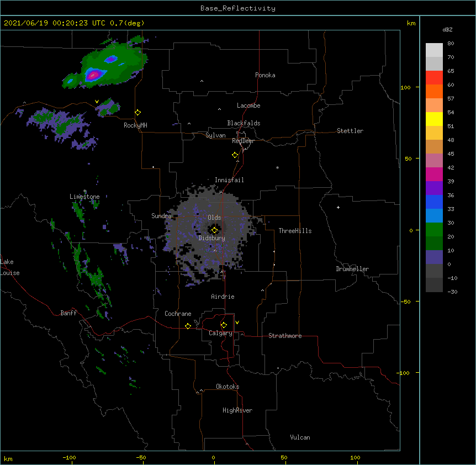Click the RockyMH town label
This screenshot has height=465, width=476.
point(135,125)
